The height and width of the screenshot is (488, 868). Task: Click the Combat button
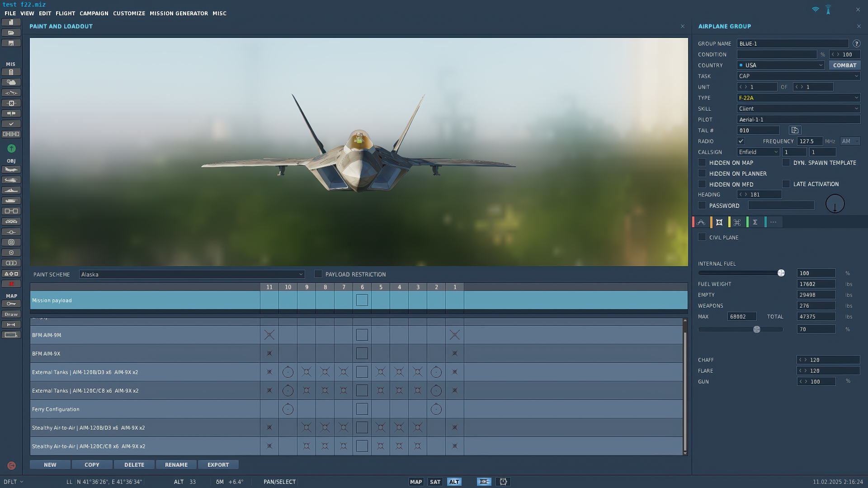(844, 65)
